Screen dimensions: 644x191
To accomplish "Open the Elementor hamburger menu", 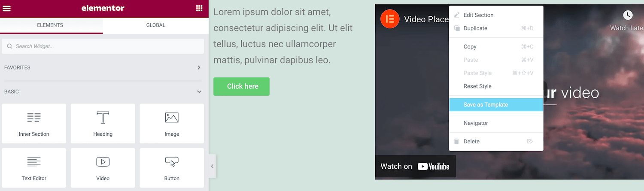I will [6, 8].
